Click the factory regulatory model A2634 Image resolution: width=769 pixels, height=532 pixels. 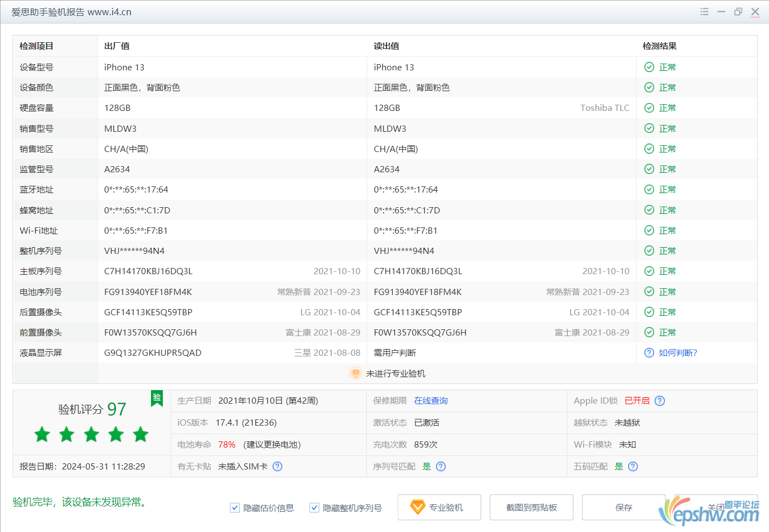117,169
